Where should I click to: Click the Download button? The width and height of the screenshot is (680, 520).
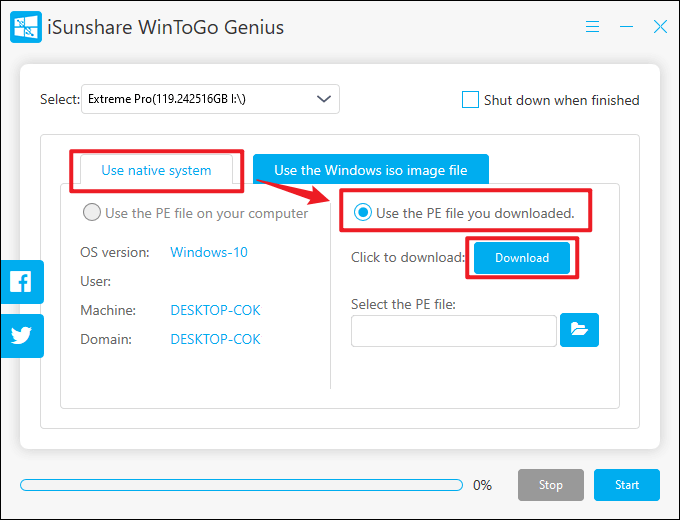[522, 258]
